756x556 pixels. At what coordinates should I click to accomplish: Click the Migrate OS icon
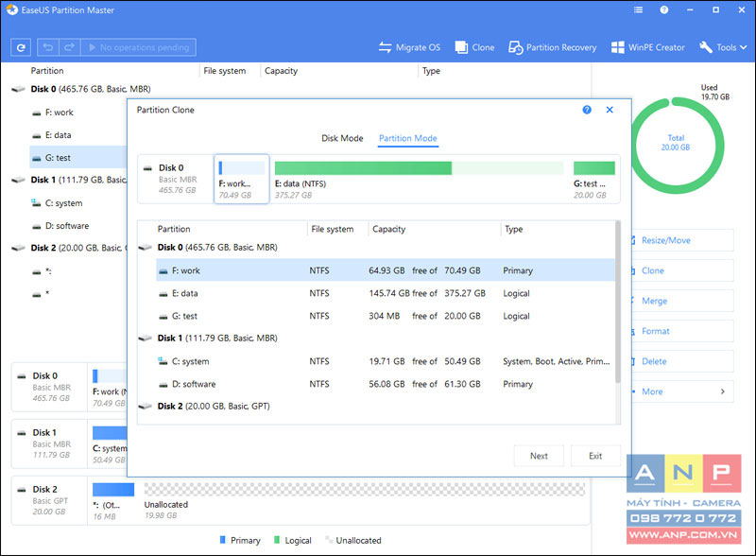click(x=385, y=47)
